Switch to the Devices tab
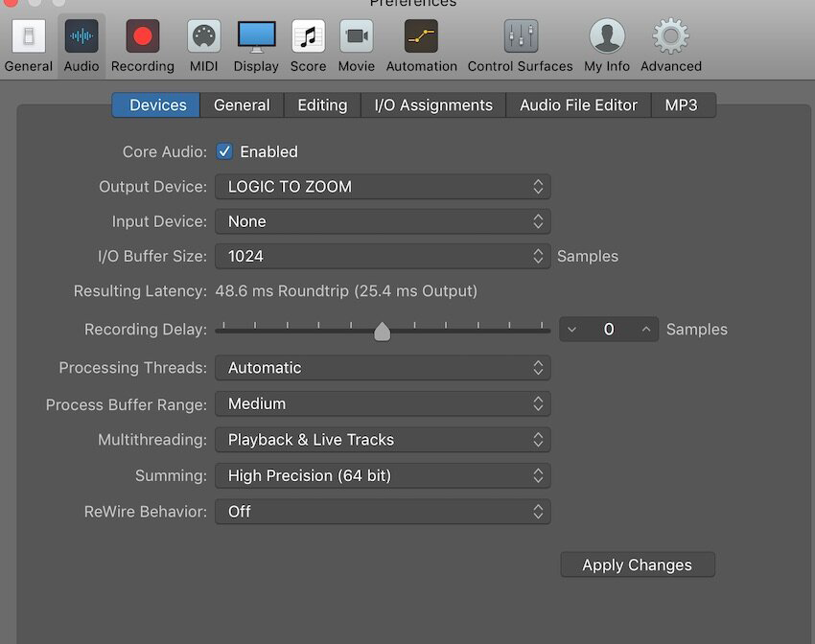 tap(156, 104)
